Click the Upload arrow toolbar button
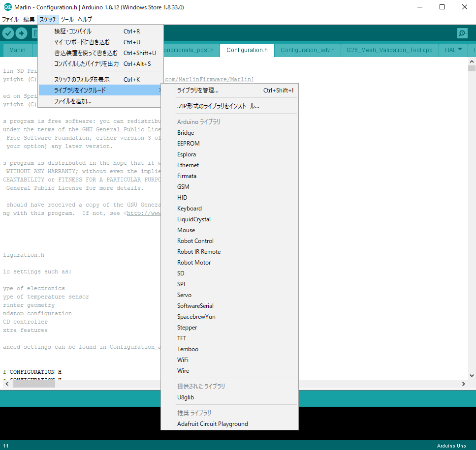 [21, 33]
